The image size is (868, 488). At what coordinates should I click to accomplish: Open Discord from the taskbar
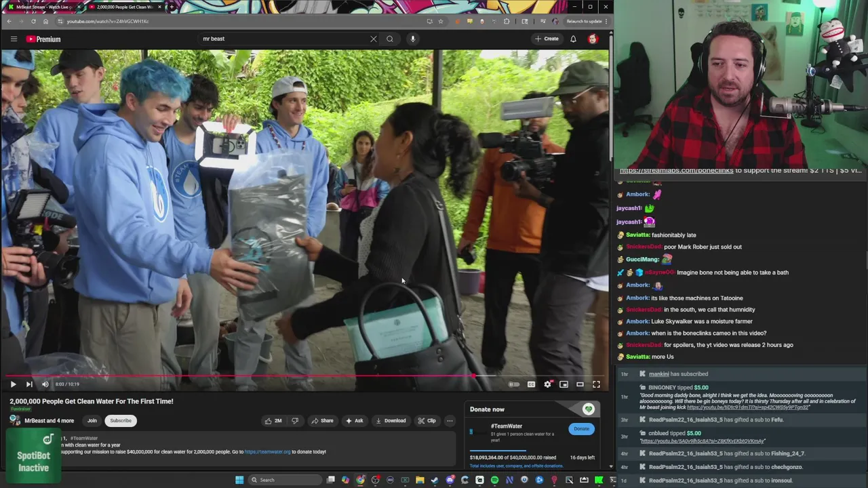[450, 480]
